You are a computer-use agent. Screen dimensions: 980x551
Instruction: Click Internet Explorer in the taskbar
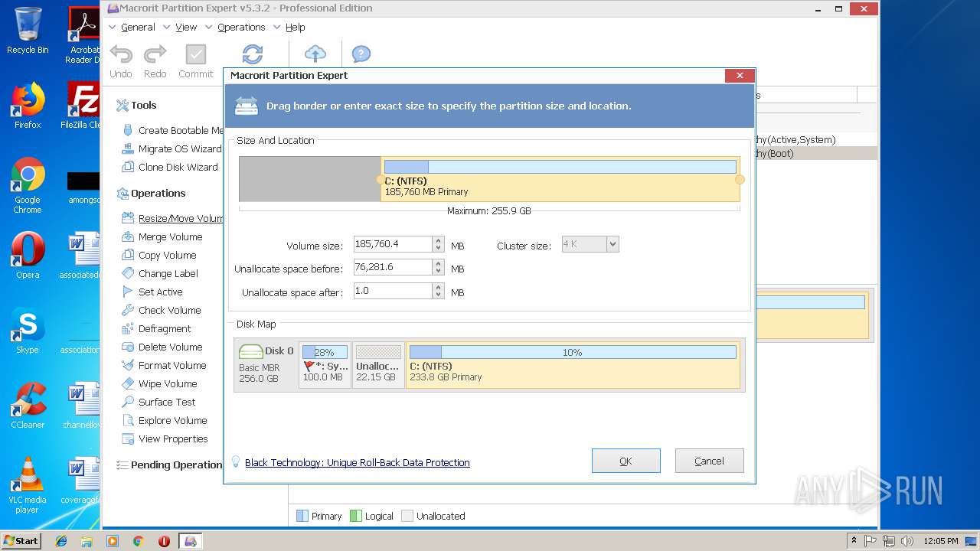[61, 541]
